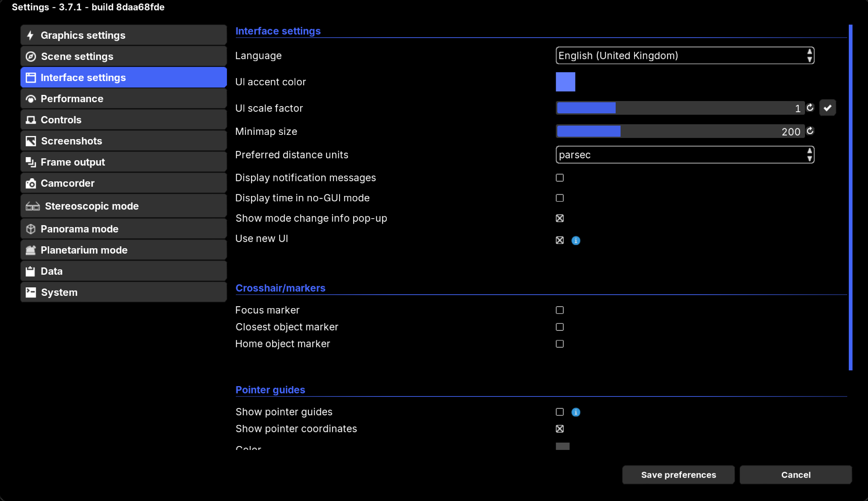Click the clipboard Data icon
Image resolution: width=868 pixels, height=501 pixels.
click(30, 271)
